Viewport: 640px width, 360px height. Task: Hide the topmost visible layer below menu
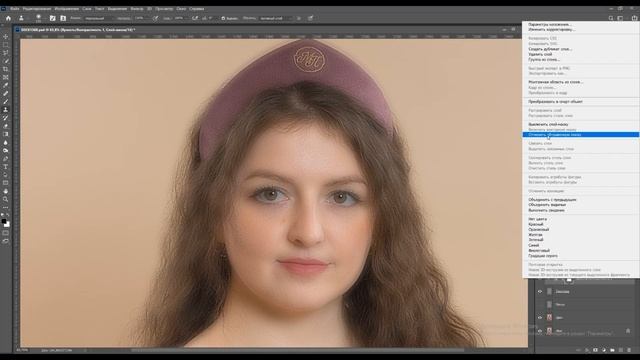[540, 291]
